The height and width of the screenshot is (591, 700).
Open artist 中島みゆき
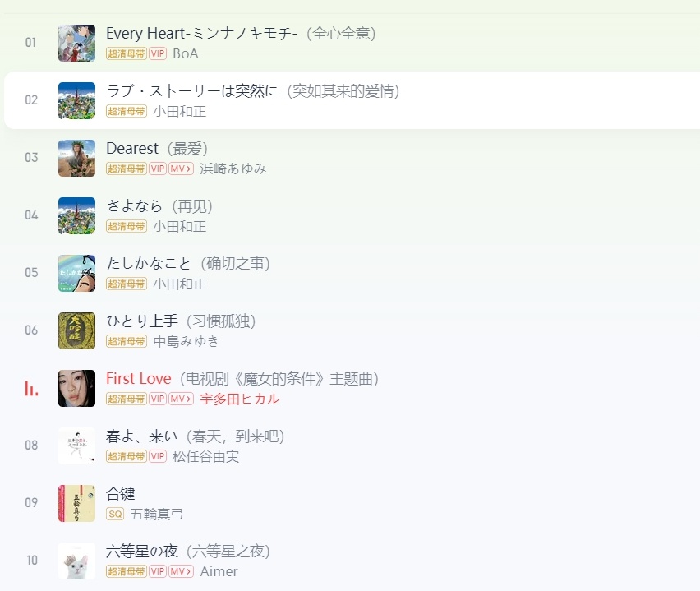tap(186, 341)
